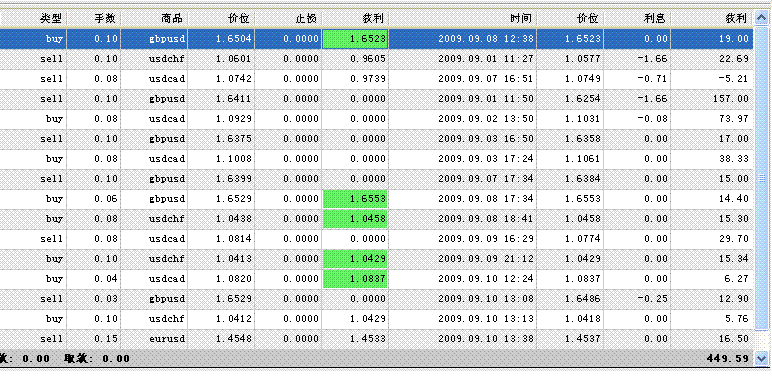This screenshot has width=772, height=384.
Task: Click the profit value 157.00
Action: click(x=731, y=99)
